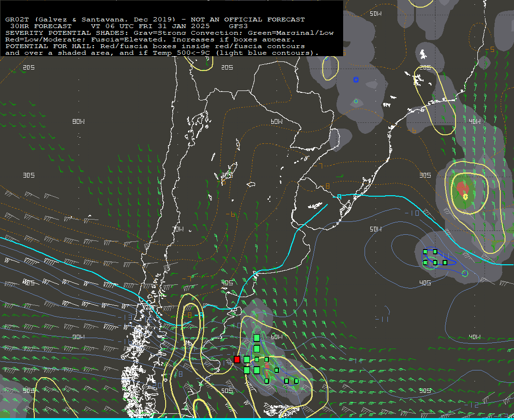
Task: Click the 'SEVERITY POTENTIAL SHADES' legend line
Action: click(x=169, y=33)
